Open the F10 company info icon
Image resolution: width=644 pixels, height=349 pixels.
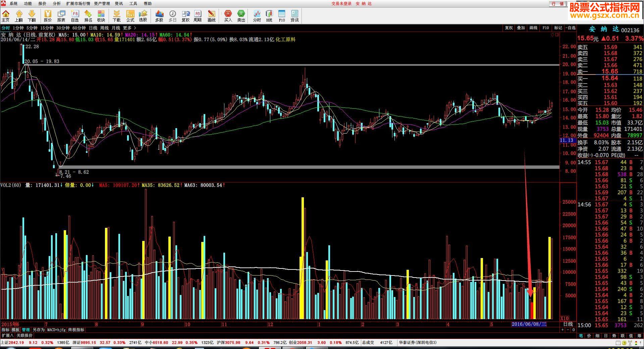coord(282,16)
